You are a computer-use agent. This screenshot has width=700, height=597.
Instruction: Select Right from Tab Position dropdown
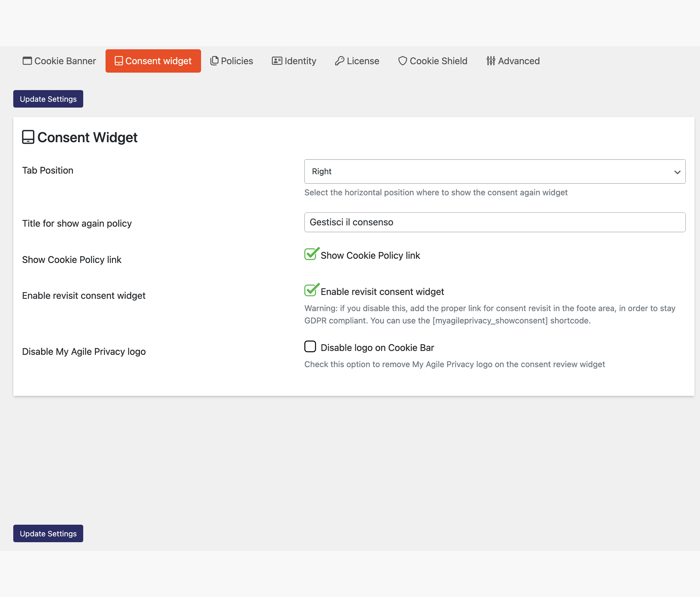(495, 171)
